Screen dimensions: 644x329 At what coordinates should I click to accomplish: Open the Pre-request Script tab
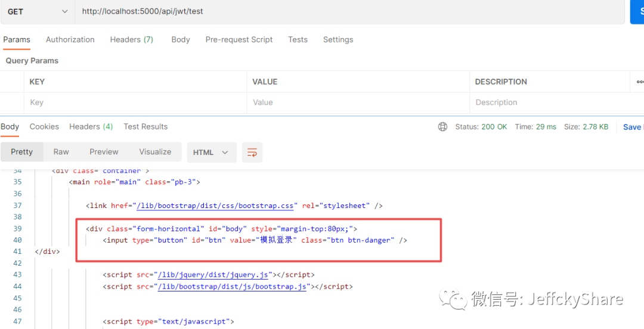239,39
